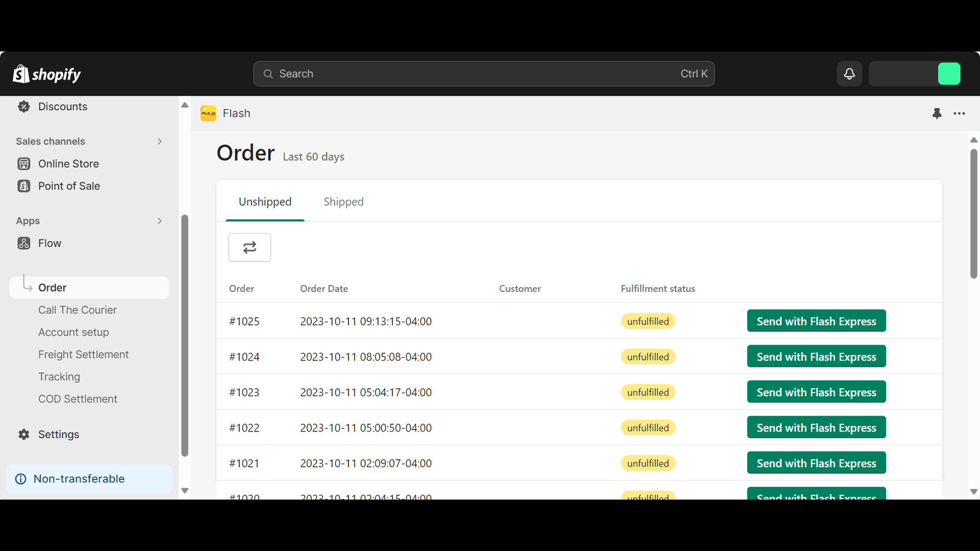Click the Shopify logo

[47, 74]
